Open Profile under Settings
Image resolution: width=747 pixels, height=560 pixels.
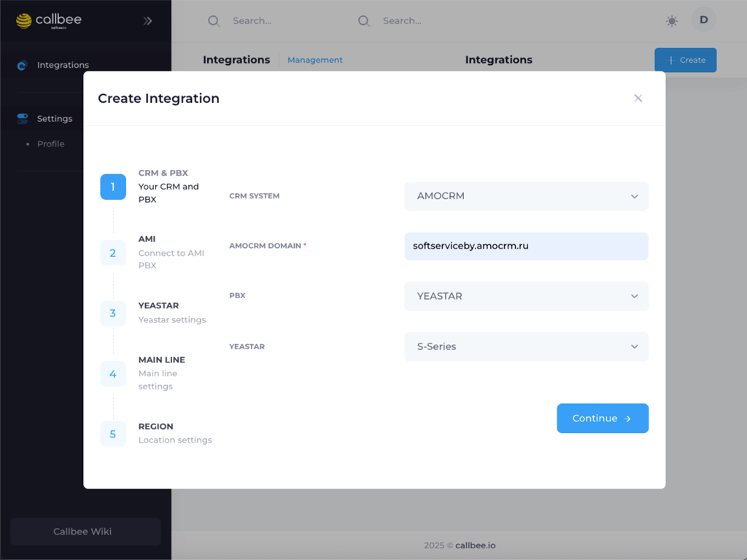tap(51, 144)
